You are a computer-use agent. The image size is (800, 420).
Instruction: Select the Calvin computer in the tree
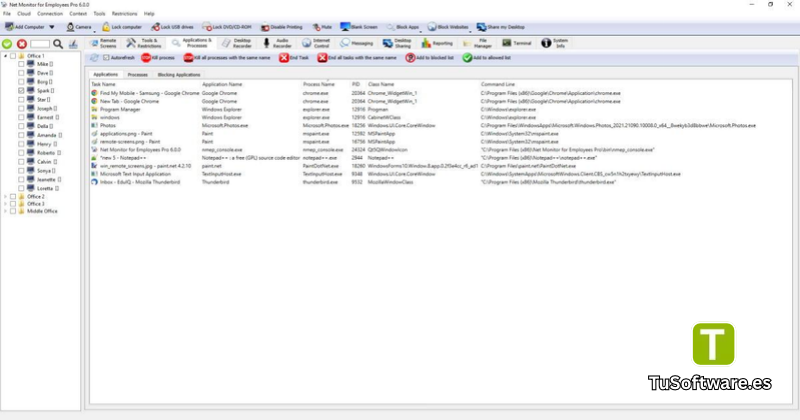44,162
